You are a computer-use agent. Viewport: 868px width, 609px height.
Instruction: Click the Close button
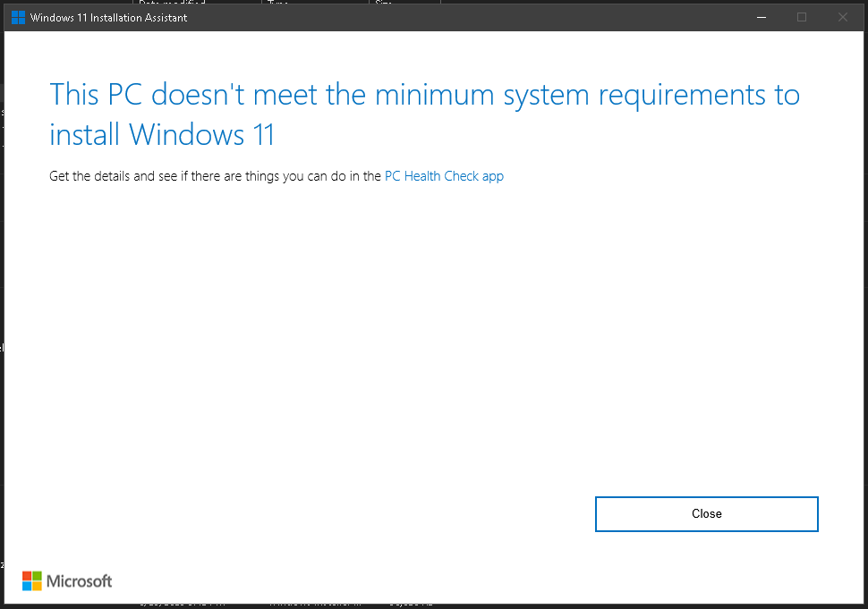tap(706, 514)
